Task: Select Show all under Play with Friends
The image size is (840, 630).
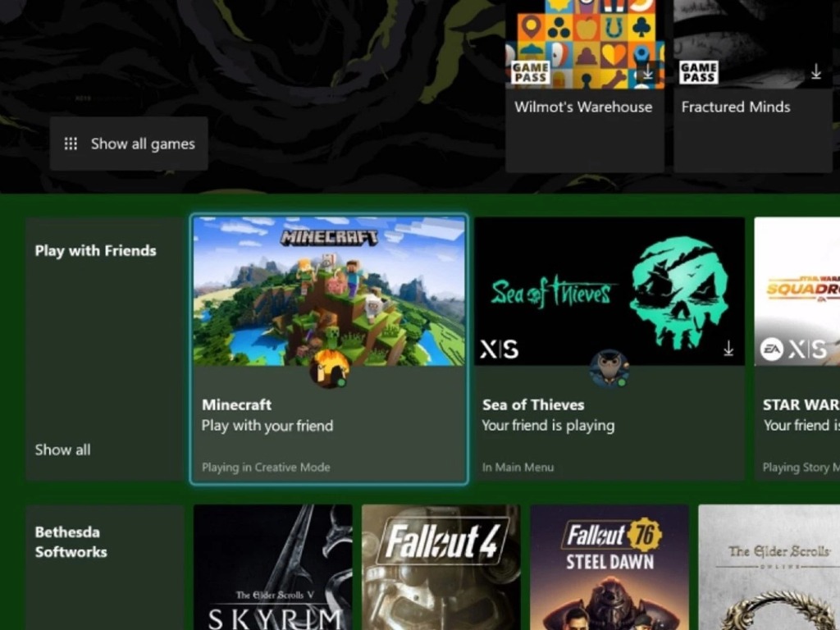Action: pos(62,450)
